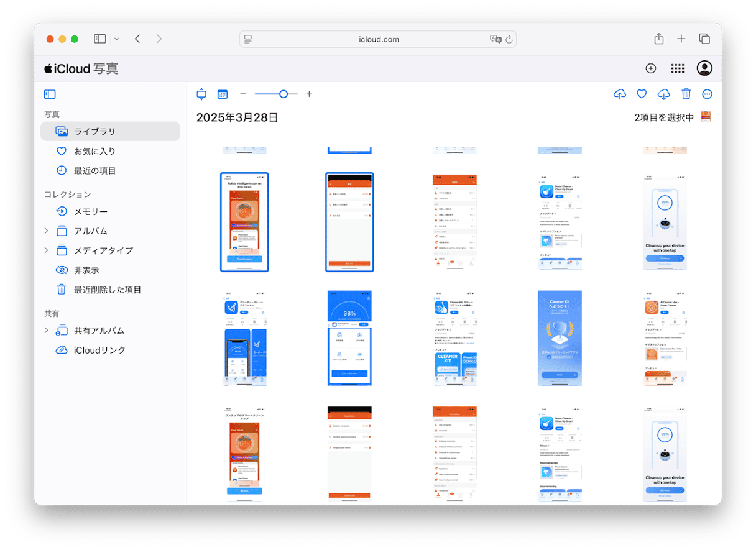
Task: Click the plus button to zoom in thumbnails
Action: [x=309, y=94]
